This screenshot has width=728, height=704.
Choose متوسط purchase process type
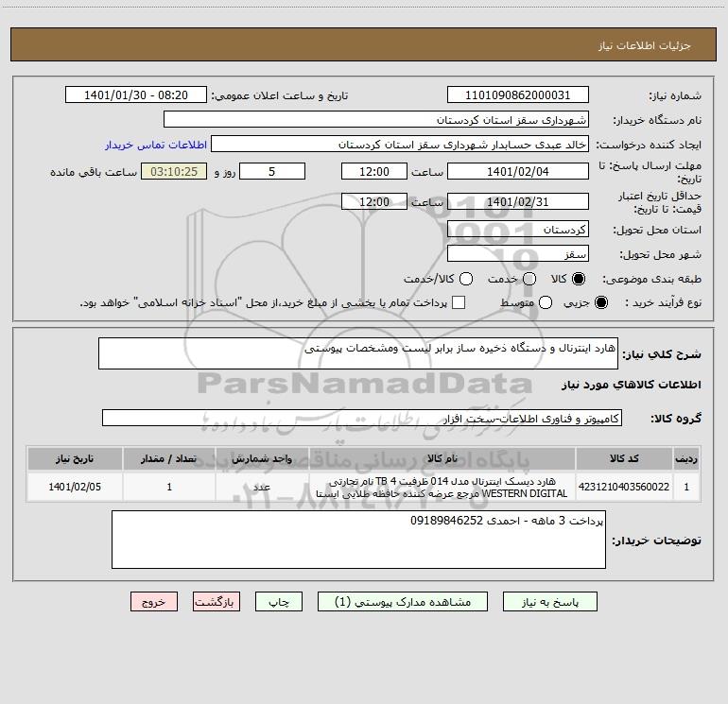[546, 302]
